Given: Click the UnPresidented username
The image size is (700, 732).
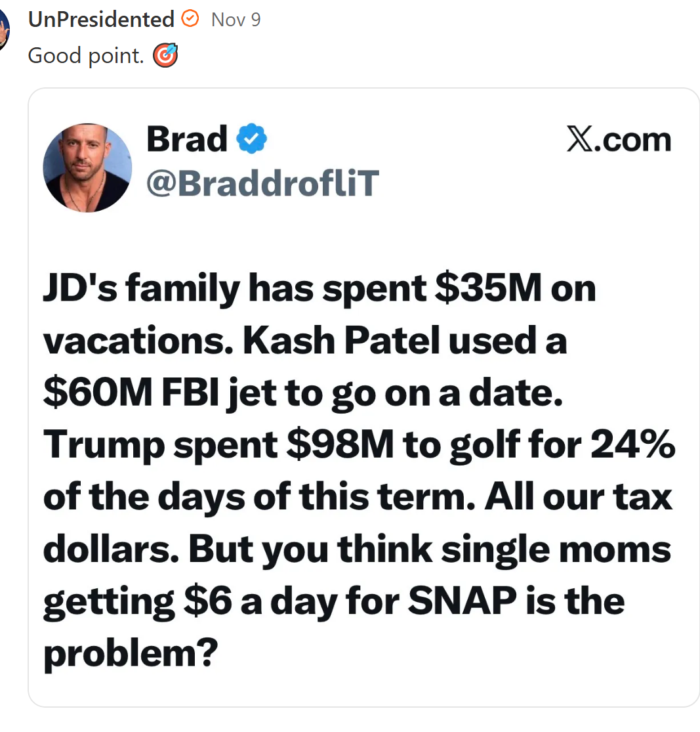Looking at the screenshot, I should click(101, 20).
